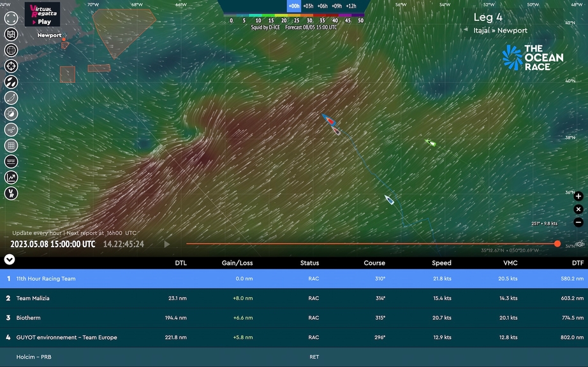Click the Status column header
Image resolution: width=588 pixels, height=367 pixels.
click(309, 263)
